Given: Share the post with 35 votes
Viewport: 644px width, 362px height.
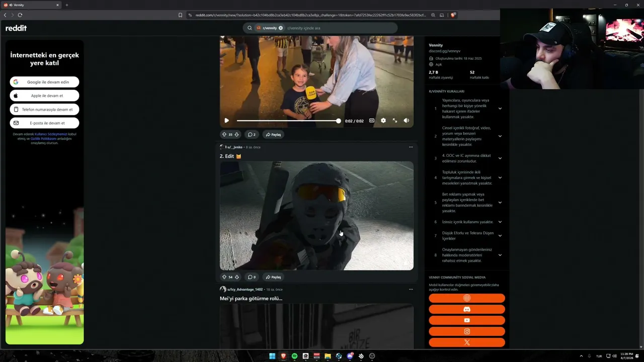Looking at the screenshot, I should coord(273,135).
